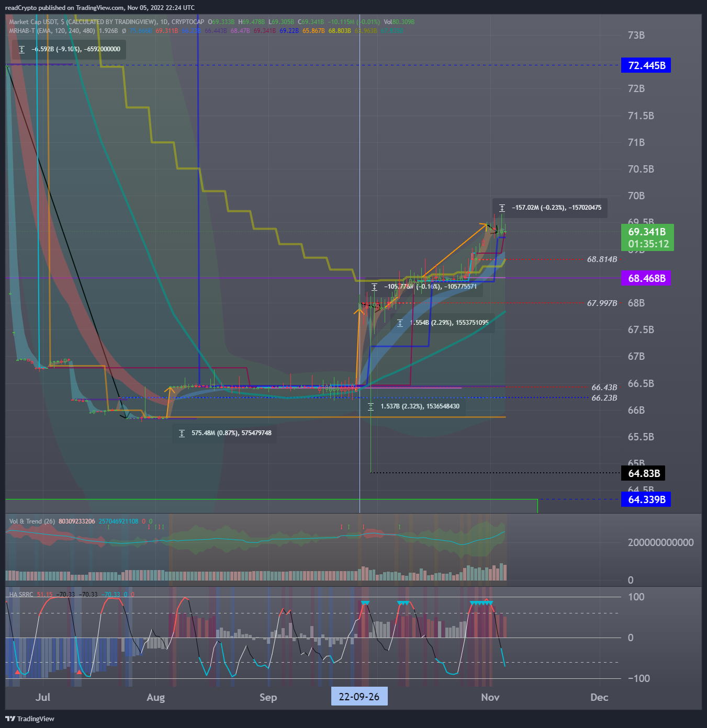This screenshot has height=728, width=707.
Task: Click the 66.43B line label
Action: 604,388
